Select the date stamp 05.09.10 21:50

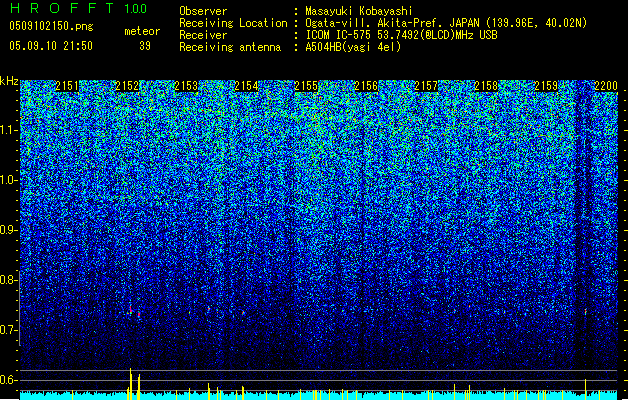[x=51, y=46]
